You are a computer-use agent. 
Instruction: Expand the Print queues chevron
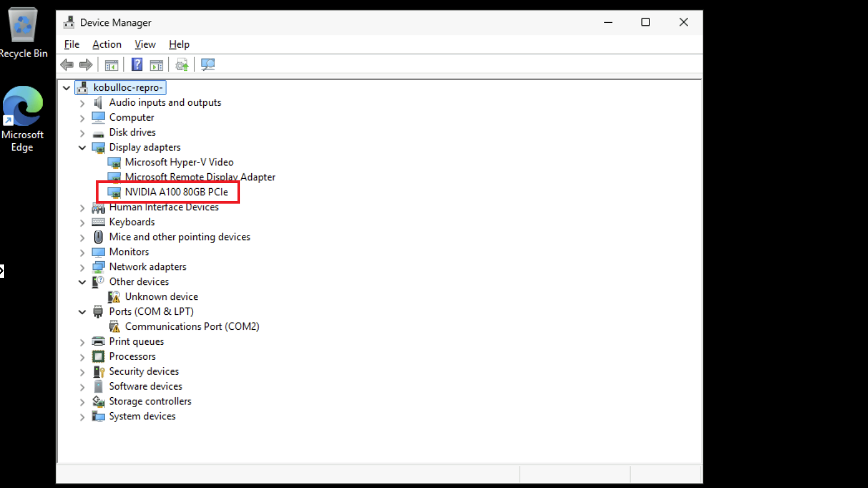pyautogui.click(x=82, y=342)
